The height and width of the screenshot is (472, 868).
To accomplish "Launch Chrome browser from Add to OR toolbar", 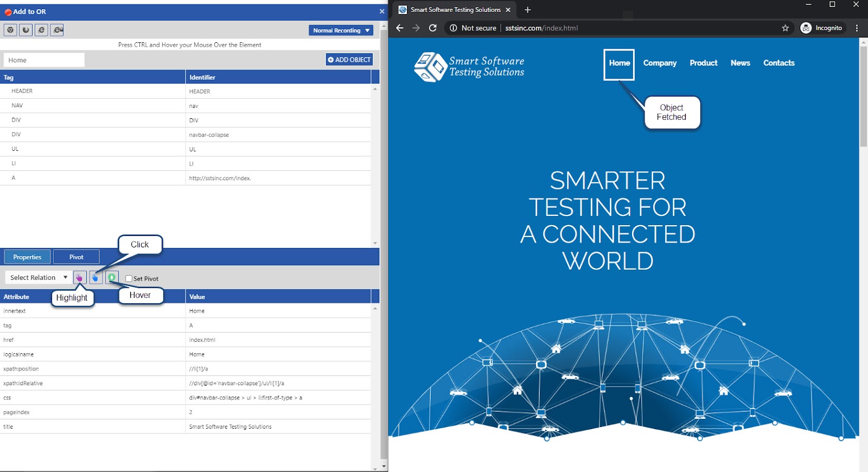I will point(10,30).
